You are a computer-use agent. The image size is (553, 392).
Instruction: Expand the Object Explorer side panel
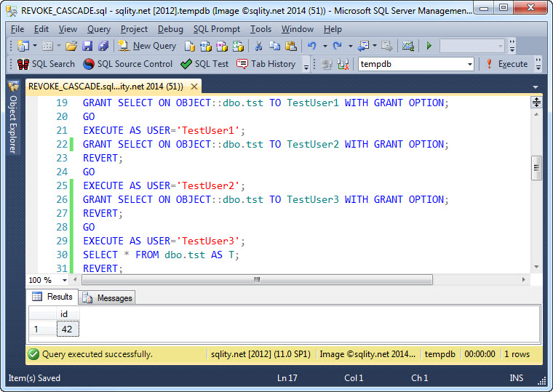pyautogui.click(x=13, y=118)
